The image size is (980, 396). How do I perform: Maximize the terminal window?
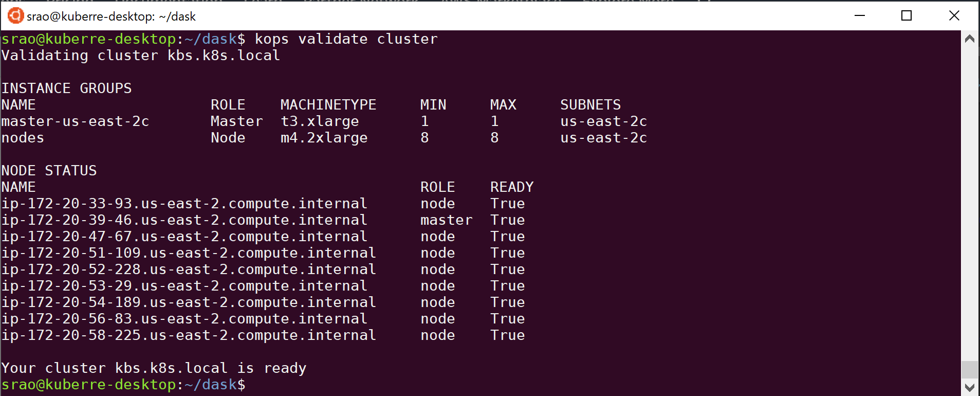coord(907,16)
